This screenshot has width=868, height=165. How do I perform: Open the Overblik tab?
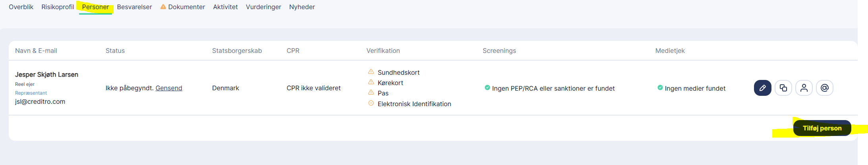[21, 7]
